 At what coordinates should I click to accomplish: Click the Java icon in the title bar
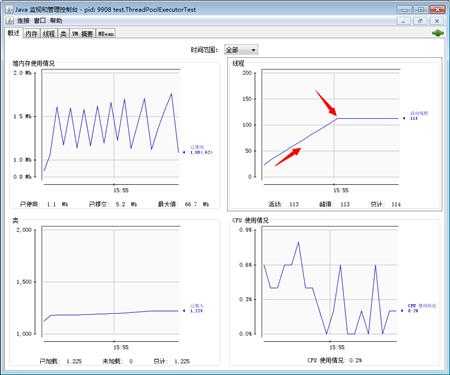(x=9, y=9)
